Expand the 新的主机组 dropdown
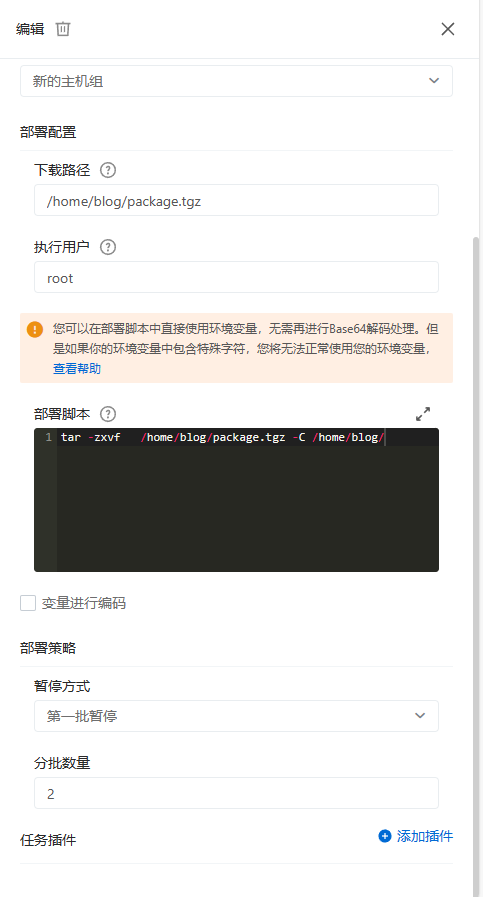483x897 pixels. [236, 81]
